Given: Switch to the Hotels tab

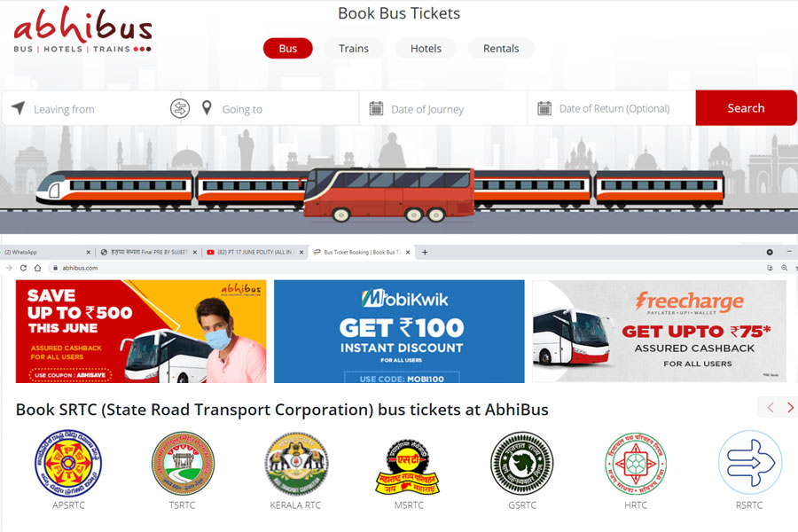Looking at the screenshot, I should coord(426,49).
